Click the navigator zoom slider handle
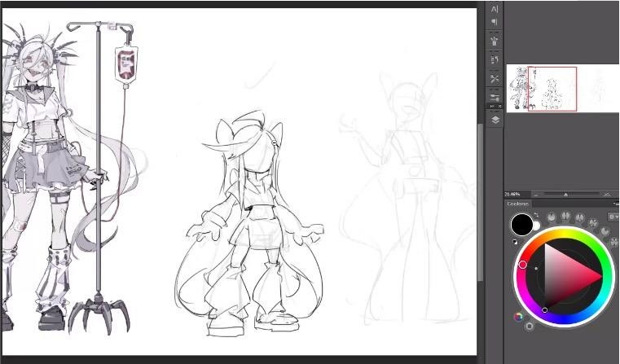This screenshot has width=620, height=364. [x=565, y=194]
